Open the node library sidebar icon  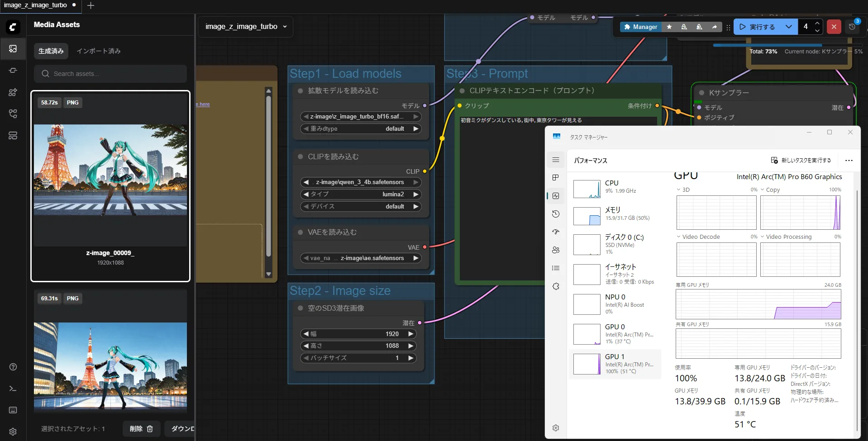13,92
